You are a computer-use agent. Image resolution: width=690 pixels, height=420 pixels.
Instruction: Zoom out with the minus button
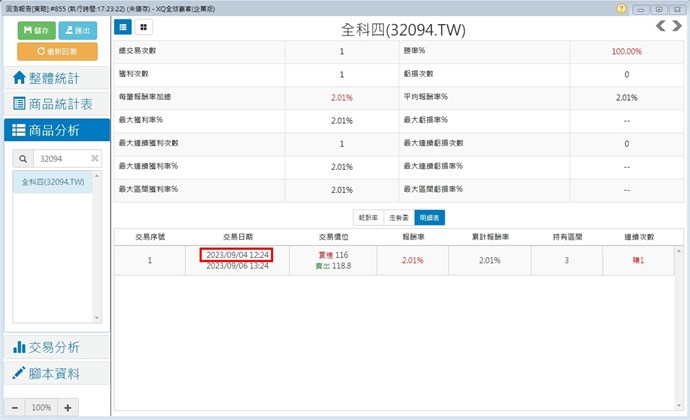pyautogui.click(x=14, y=407)
